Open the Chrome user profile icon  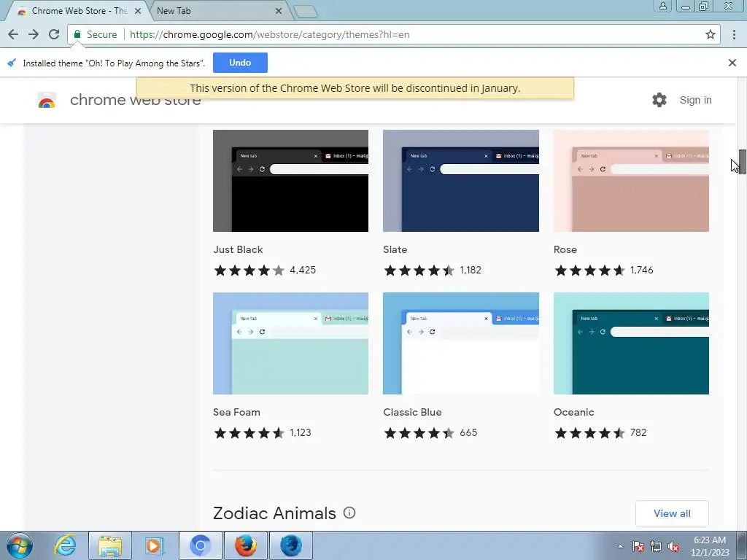(662, 6)
